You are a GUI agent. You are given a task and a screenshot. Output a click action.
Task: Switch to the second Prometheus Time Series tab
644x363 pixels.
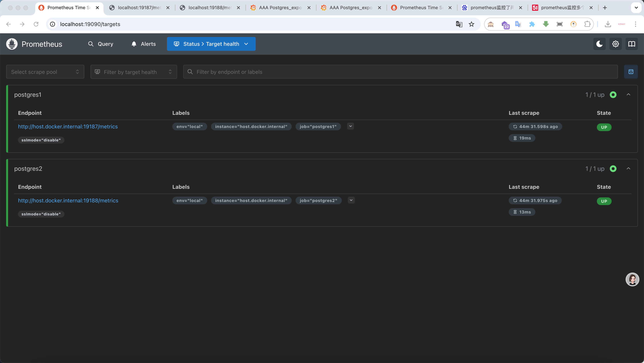point(421,8)
